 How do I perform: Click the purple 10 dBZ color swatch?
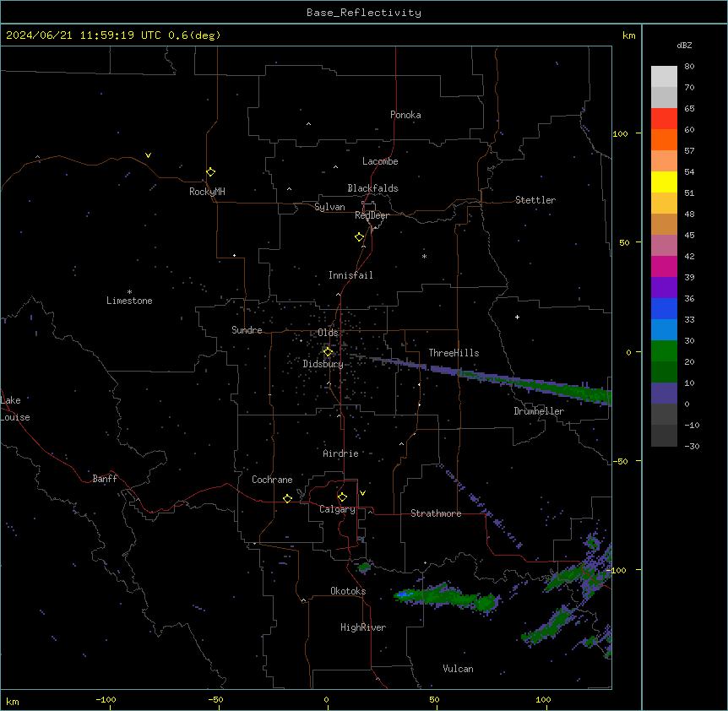coord(664,393)
